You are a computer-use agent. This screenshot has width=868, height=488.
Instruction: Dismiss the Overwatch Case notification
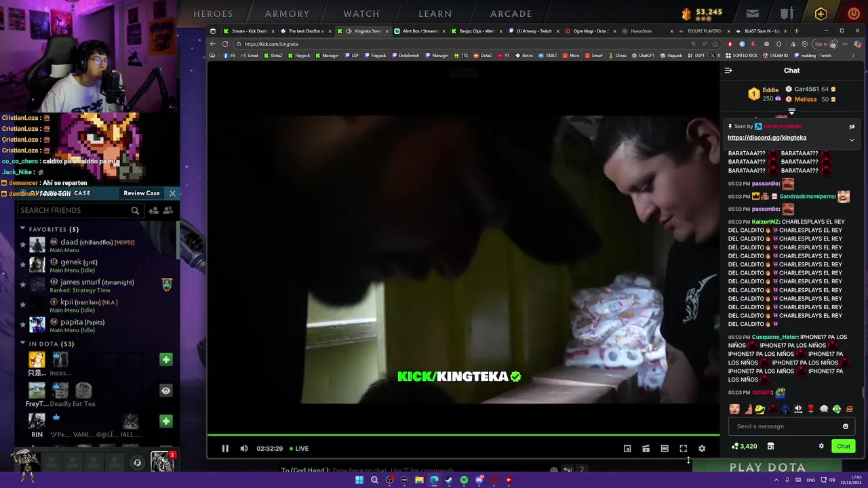[172, 193]
